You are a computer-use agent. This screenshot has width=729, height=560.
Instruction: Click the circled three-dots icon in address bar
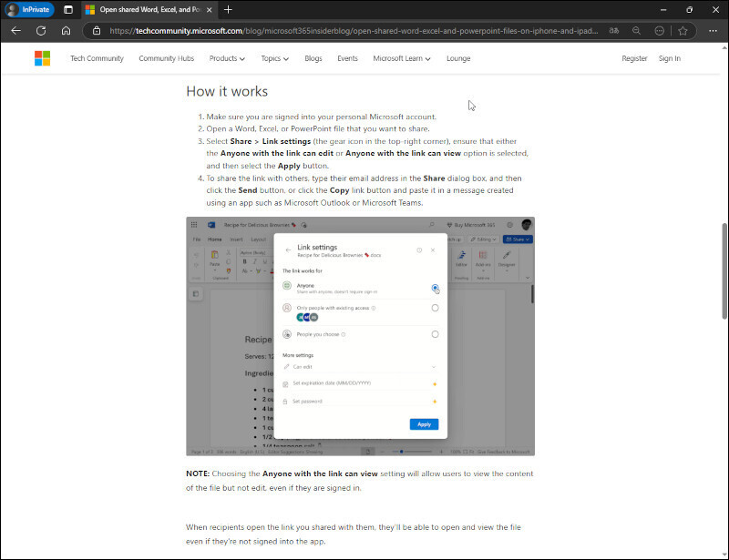point(659,31)
